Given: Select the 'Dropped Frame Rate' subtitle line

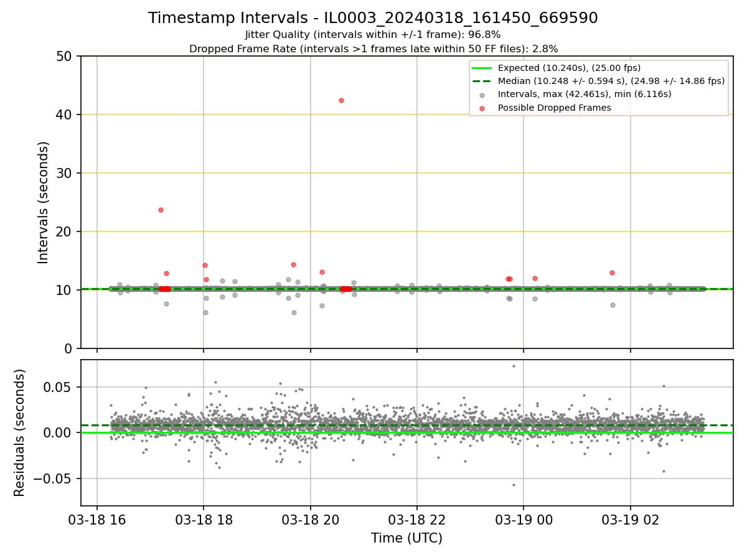Looking at the screenshot, I should coord(374,49).
